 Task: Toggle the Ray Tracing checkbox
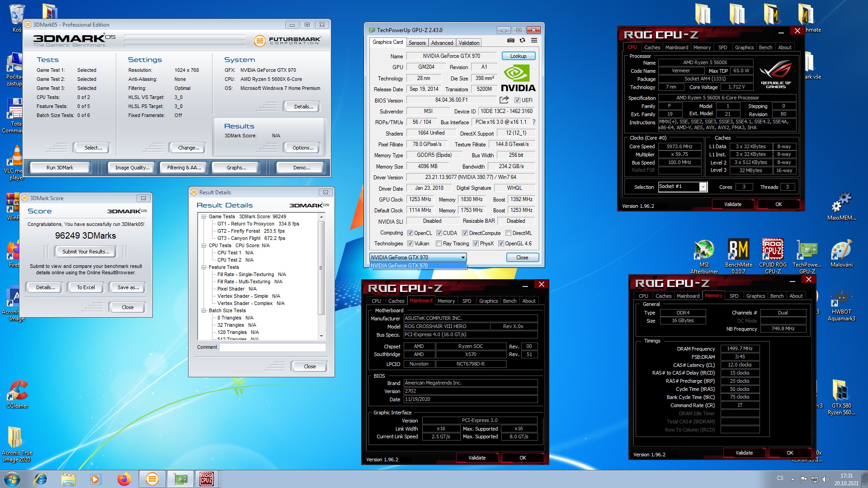[439, 244]
